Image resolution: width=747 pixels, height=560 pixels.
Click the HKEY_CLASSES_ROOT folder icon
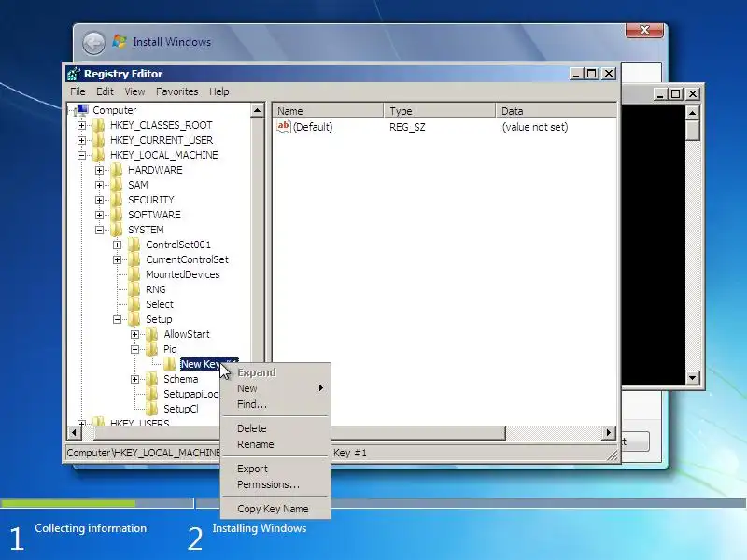click(x=99, y=125)
